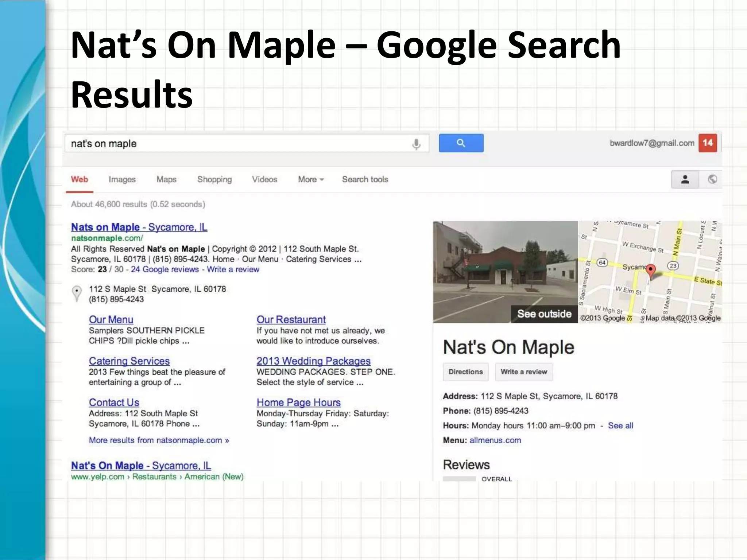The height and width of the screenshot is (560, 747).
Task: Click the See outside street view photo
Action: (506, 272)
